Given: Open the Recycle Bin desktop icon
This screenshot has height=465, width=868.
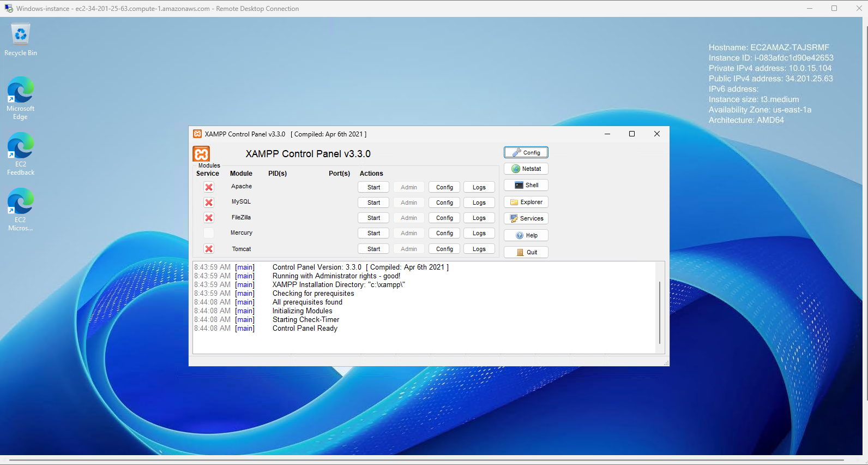Looking at the screenshot, I should click(21, 39).
